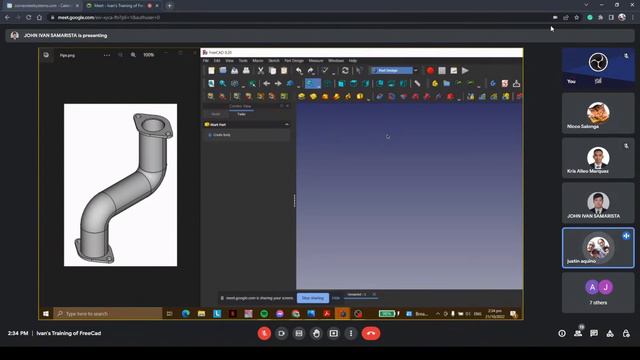Click FreeCAD print icon
This screenshot has width=640, height=360.
[246, 71]
